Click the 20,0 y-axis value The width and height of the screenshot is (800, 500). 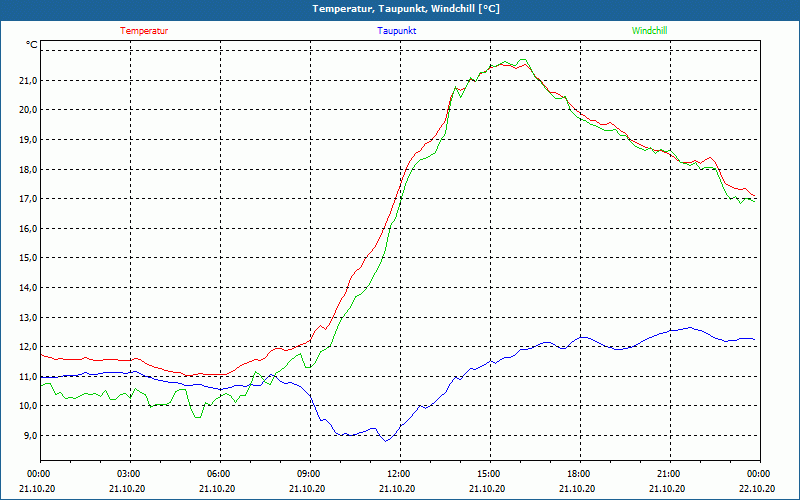(29, 110)
